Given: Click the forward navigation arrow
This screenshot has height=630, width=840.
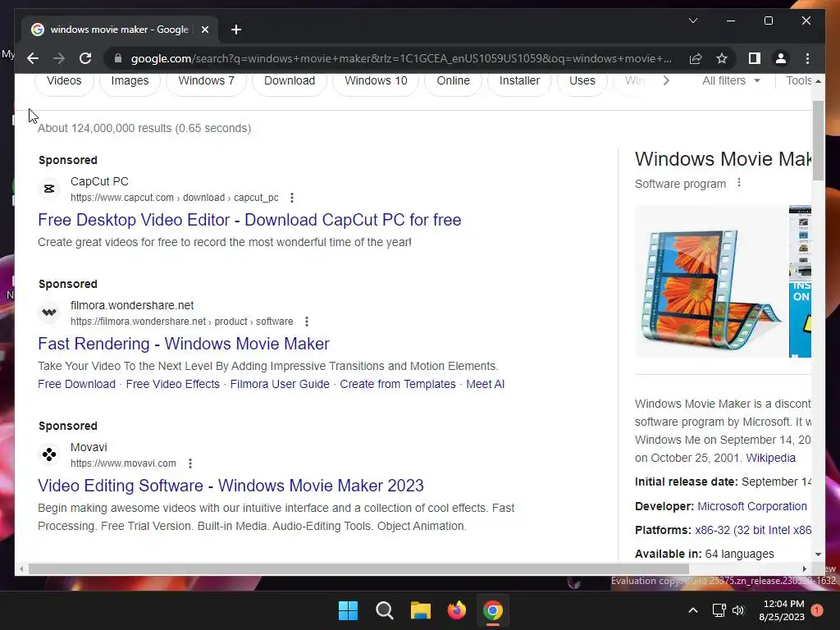Looking at the screenshot, I should coord(59,58).
